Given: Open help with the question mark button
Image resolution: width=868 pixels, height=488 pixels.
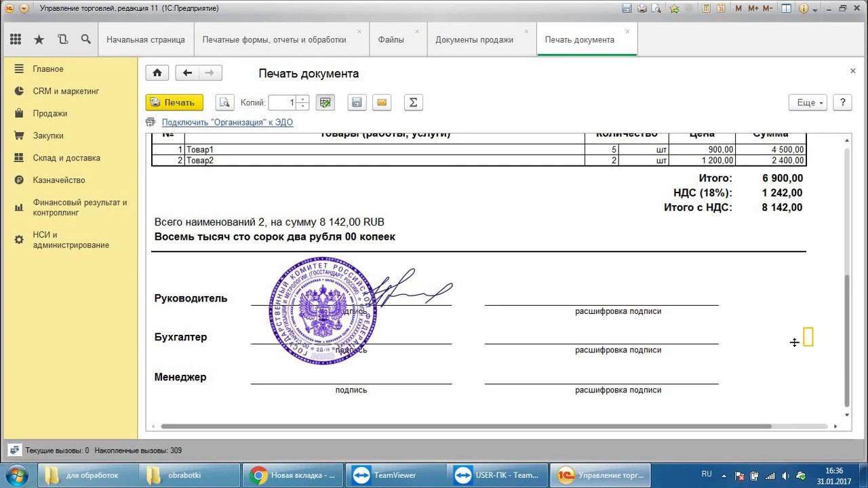Looking at the screenshot, I should coord(842,102).
